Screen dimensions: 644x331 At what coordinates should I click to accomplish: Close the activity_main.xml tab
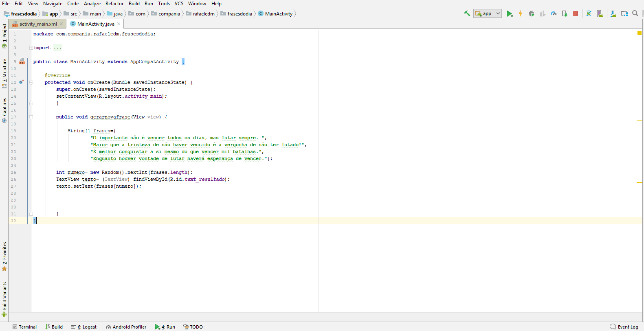(x=62, y=24)
